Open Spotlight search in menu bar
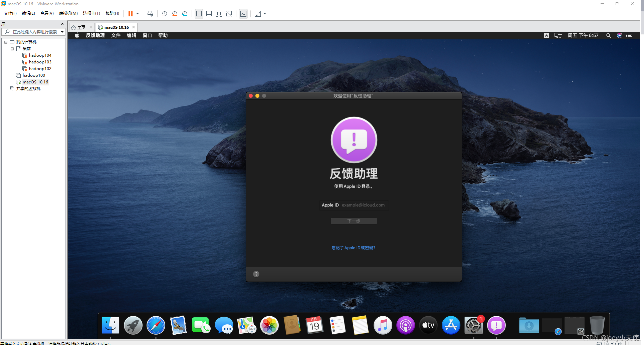 (609, 35)
